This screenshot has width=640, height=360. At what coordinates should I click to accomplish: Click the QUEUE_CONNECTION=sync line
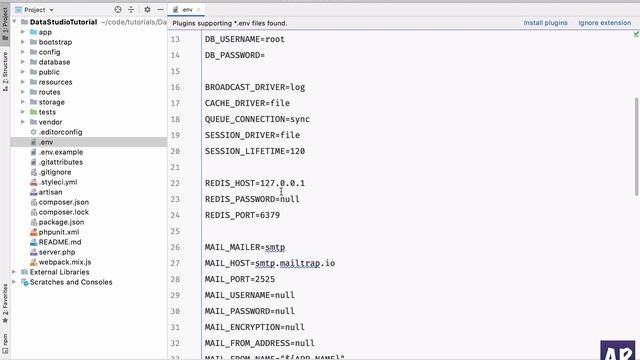pos(257,119)
